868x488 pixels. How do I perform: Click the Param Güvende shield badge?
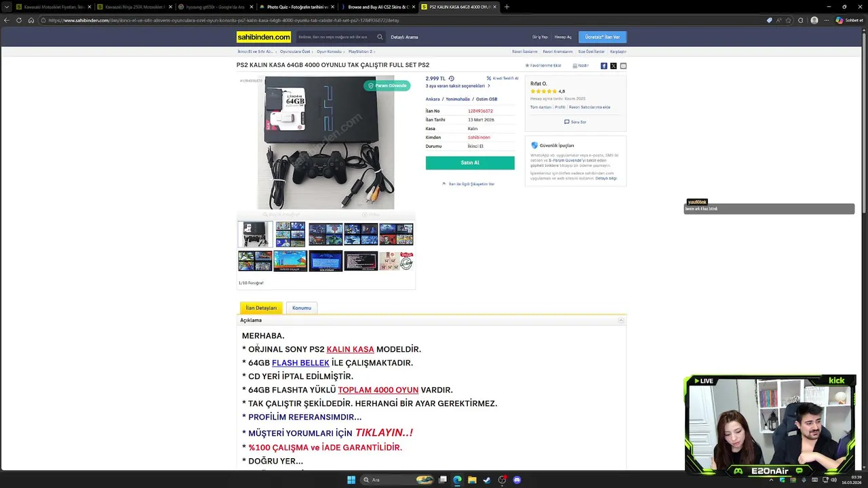[x=387, y=85]
